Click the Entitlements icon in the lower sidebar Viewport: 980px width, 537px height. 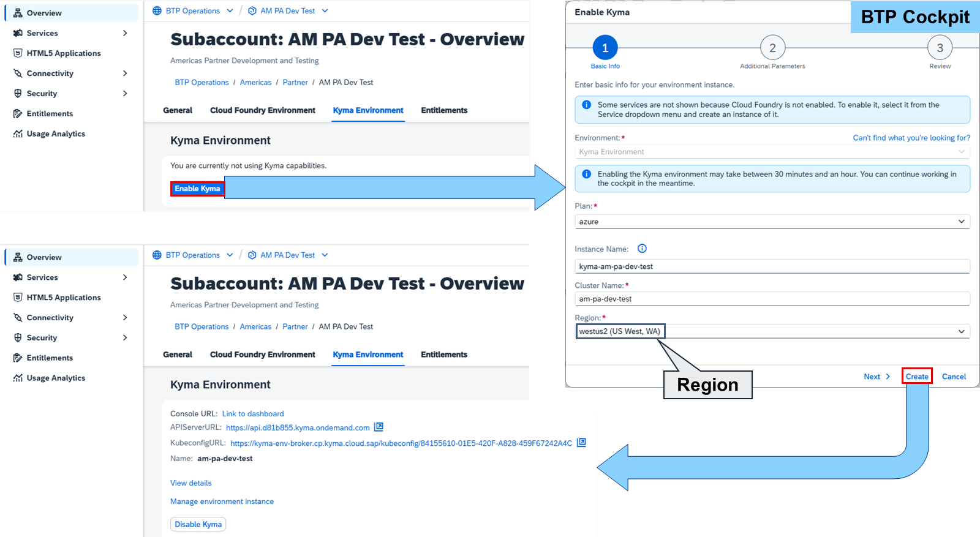[18, 358]
